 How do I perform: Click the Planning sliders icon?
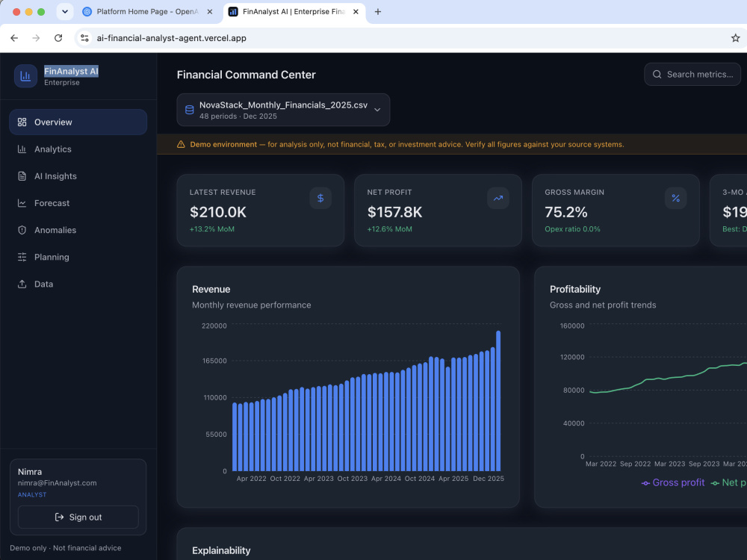pos(22,257)
